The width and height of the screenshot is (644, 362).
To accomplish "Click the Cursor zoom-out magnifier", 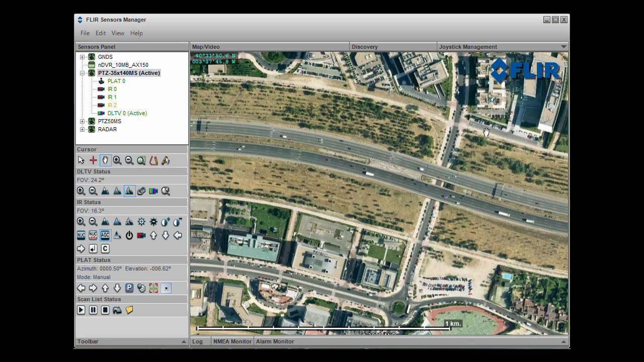I will coord(129,160).
